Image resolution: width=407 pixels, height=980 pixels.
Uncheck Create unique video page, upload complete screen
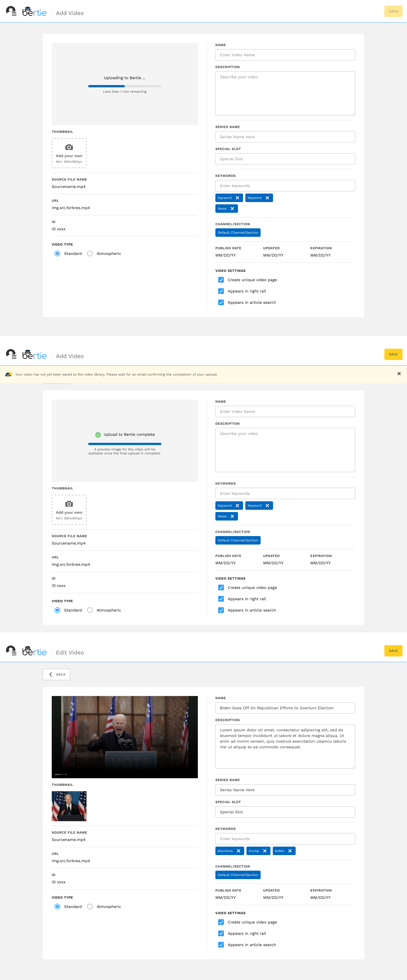tap(221, 587)
